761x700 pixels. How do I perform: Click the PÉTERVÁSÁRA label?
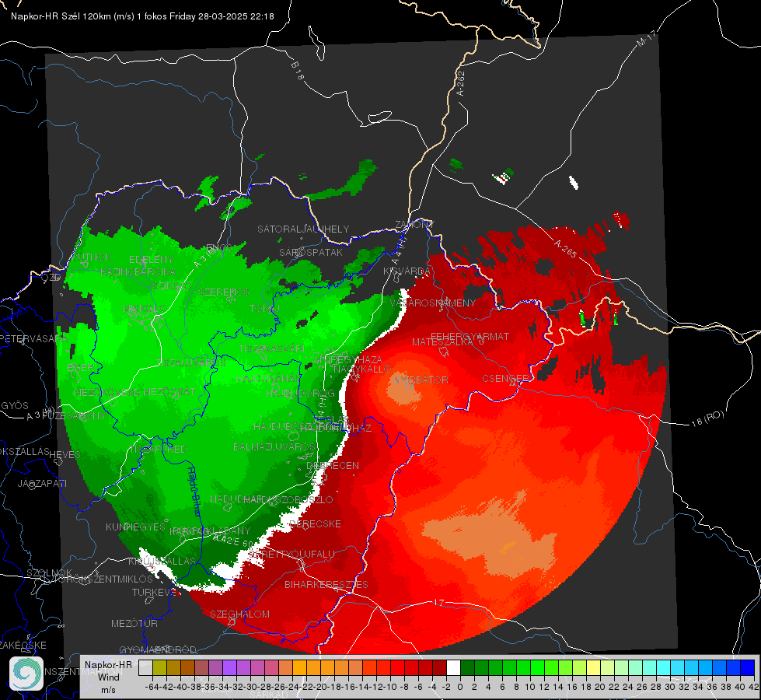coord(33,338)
